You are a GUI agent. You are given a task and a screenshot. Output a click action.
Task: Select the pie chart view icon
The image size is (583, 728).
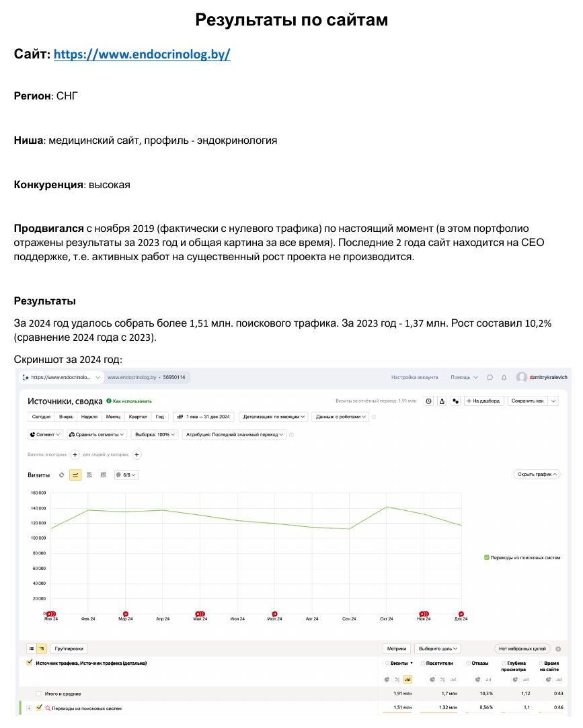[x=61, y=475]
